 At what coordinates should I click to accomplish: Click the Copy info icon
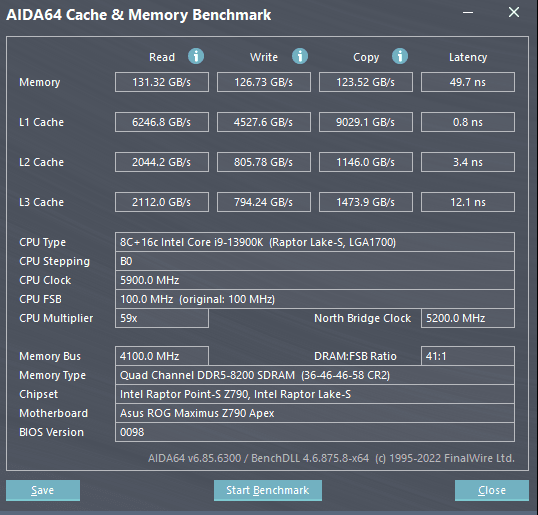coord(400,56)
